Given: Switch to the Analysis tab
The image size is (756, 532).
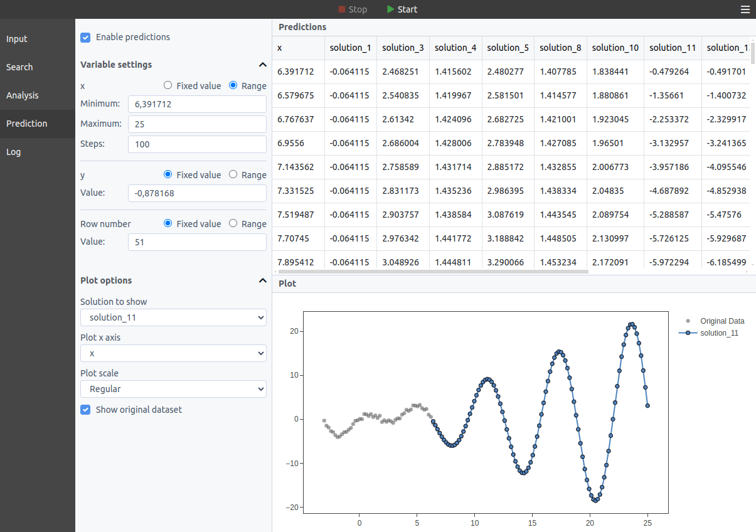Looking at the screenshot, I should tap(23, 95).
